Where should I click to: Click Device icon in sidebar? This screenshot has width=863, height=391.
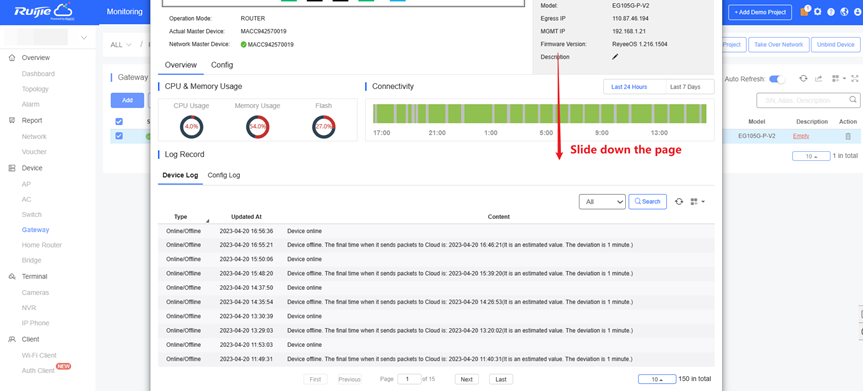coord(12,168)
